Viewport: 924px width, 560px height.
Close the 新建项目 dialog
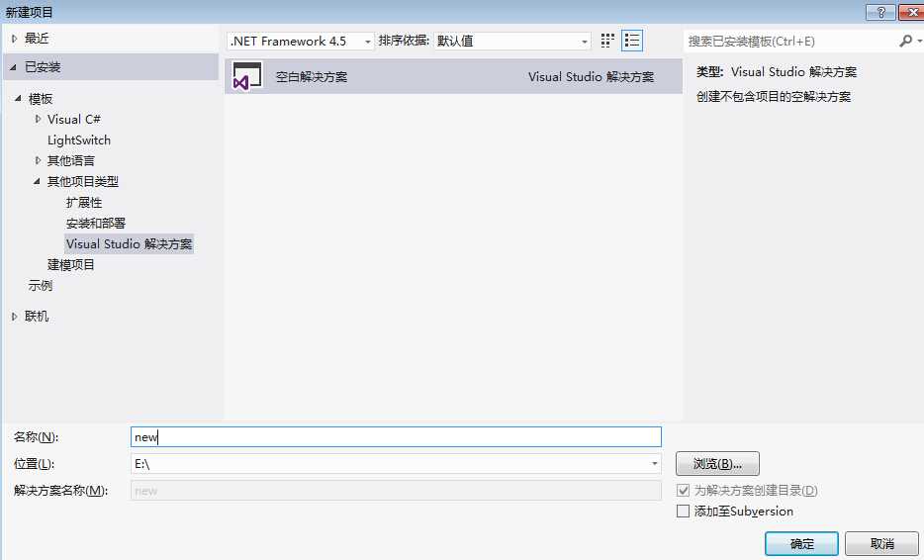(911, 12)
